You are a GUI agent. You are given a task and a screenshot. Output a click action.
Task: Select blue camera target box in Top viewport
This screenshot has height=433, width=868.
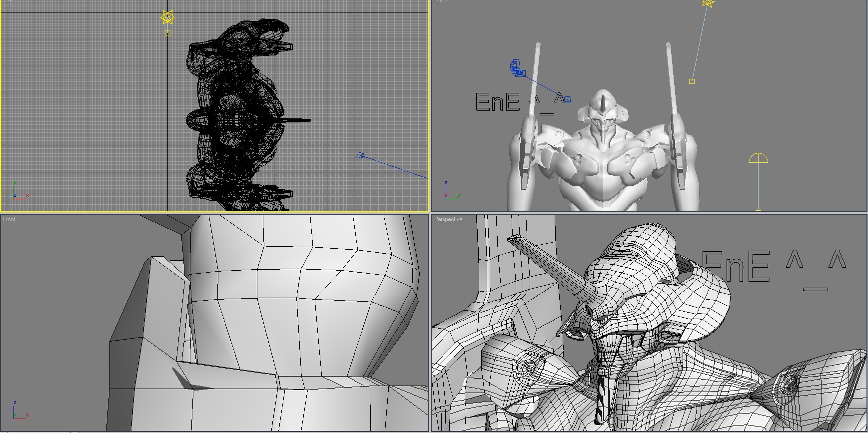pos(360,156)
